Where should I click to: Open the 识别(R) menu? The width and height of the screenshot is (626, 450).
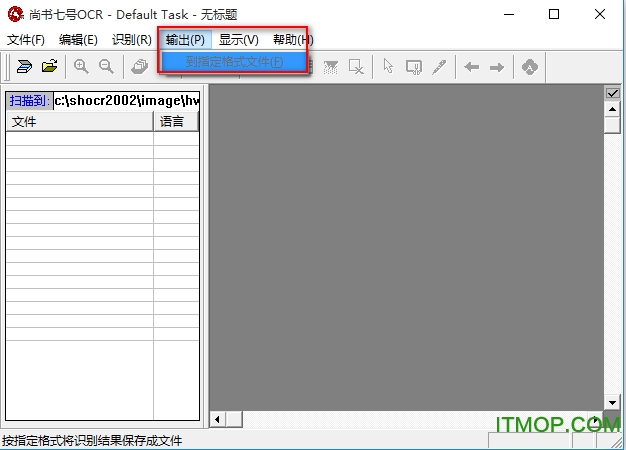coord(131,40)
